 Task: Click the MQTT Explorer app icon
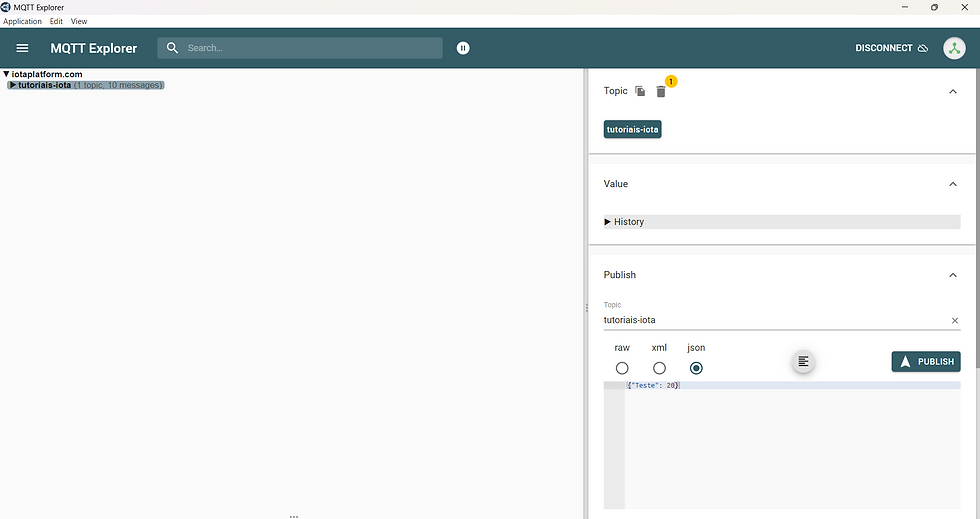(6, 7)
